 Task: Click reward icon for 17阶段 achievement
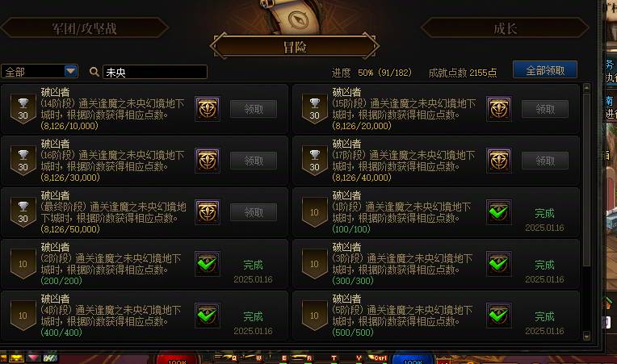tap(498, 161)
